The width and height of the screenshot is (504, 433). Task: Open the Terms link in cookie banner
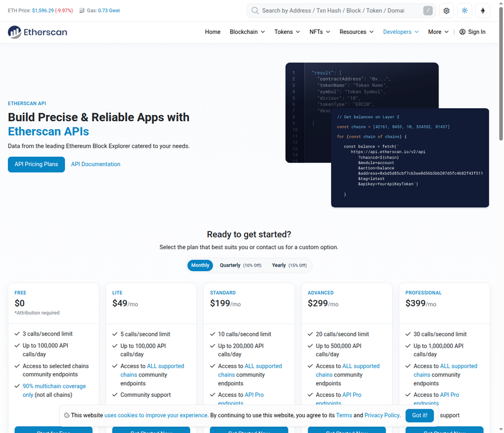[344, 416]
